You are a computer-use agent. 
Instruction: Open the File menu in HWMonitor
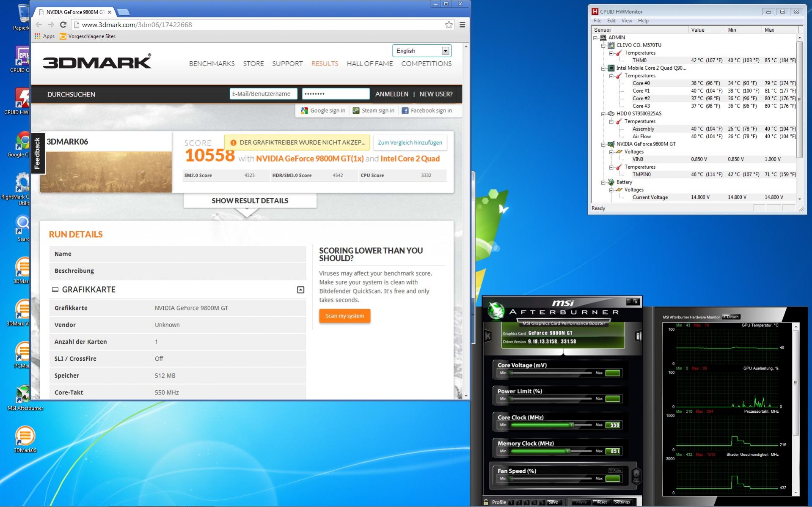[597, 21]
